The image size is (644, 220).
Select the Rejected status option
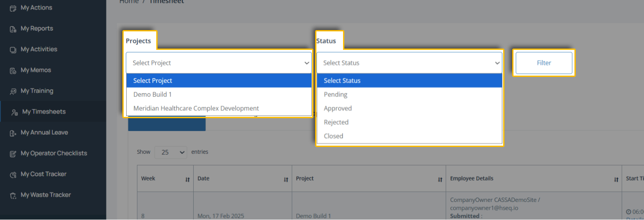(x=336, y=122)
